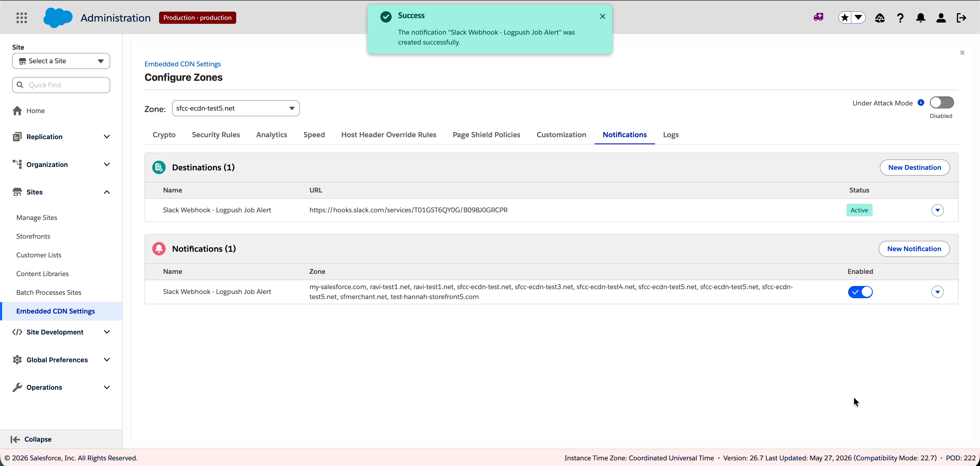Open Storefronts in sidebar
This screenshot has height=466, width=980.
(33, 236)
